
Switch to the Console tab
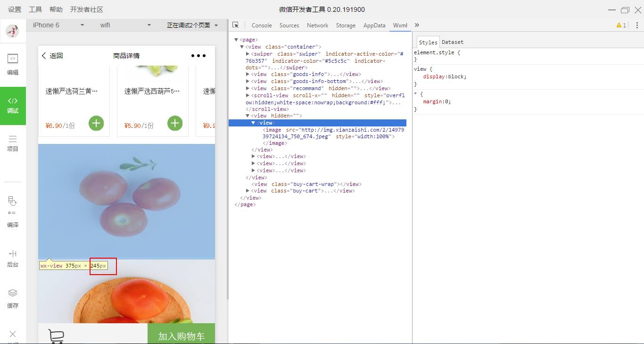click(261, 25)
